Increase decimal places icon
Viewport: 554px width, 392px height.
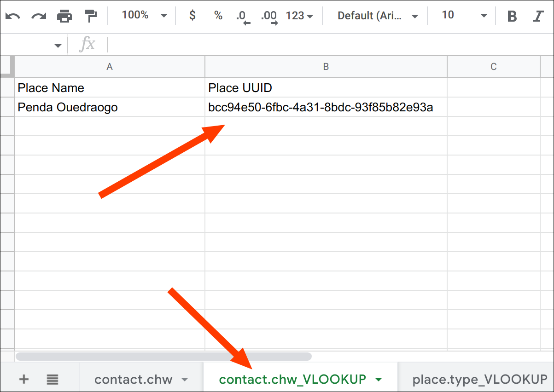point(269,17)
